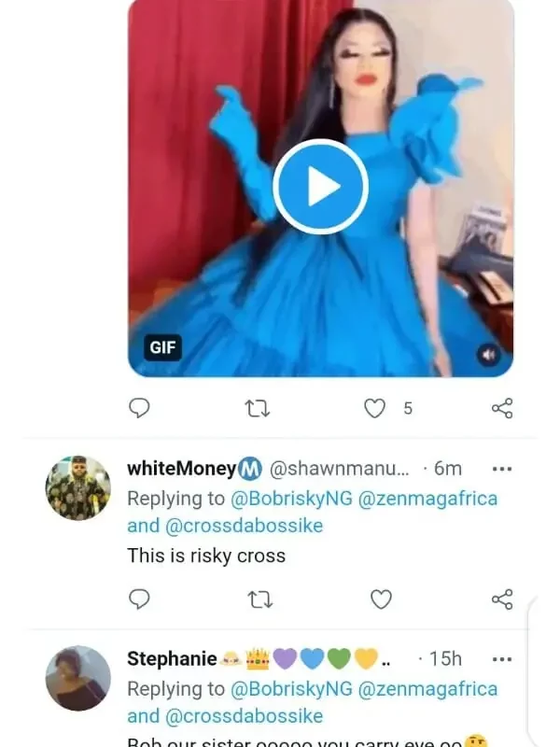The width and height of the screenshot is (560, 747).
Task: Share the "This is risky cross" tweet
Action: click(x=502, y=599)
